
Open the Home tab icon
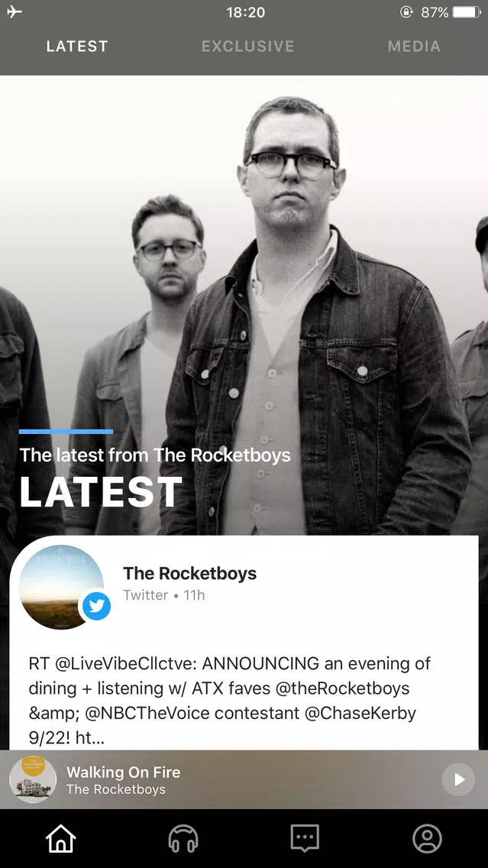pos(61,839)
